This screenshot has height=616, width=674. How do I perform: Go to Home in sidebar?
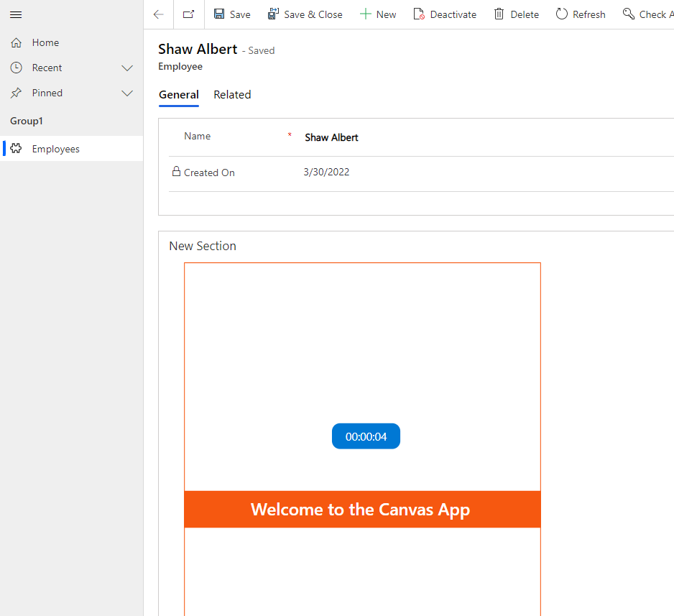pyautogui.click(x=45, y=42)
